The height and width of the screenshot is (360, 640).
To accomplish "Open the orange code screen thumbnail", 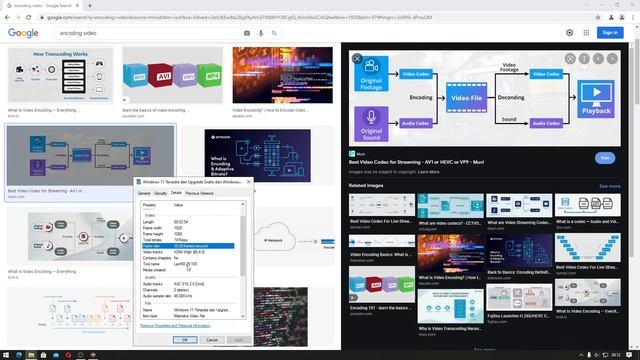I will (282, 75).
